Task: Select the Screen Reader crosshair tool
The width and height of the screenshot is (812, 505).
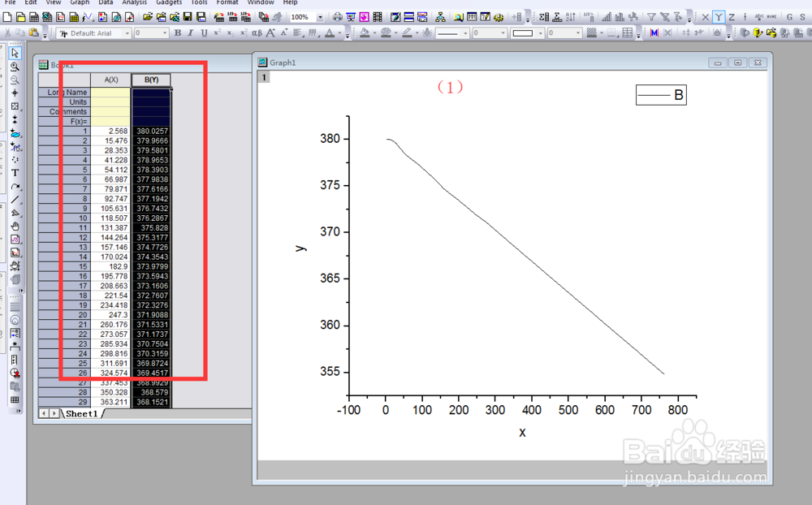Action: pyautogui.click(x=15, y=93)
